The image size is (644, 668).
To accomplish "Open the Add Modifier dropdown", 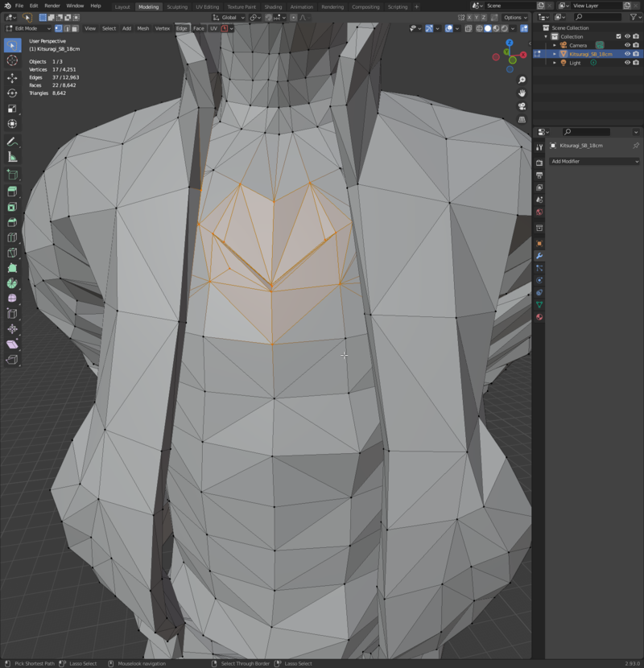I will click(595, 162).
